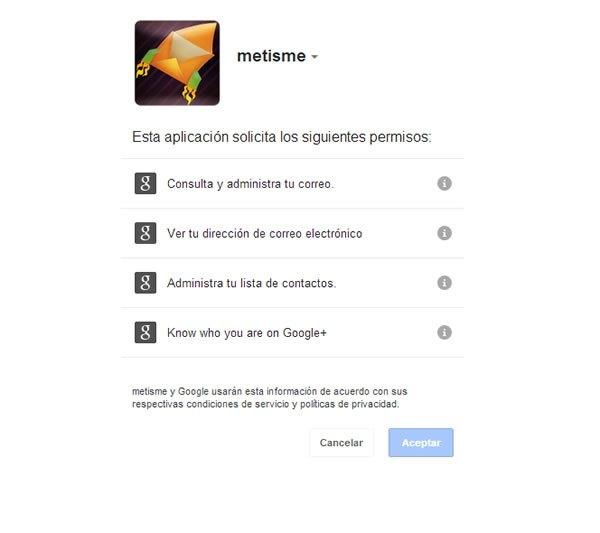Select 'Administra tu lista de contactos' permission text
Viewport: 600px width, 533px height.
(251, 283)
